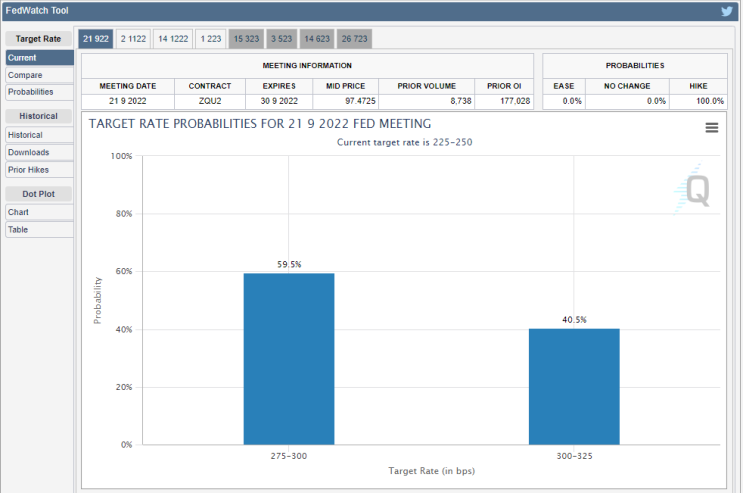Click the chart title text

point(260,124)
